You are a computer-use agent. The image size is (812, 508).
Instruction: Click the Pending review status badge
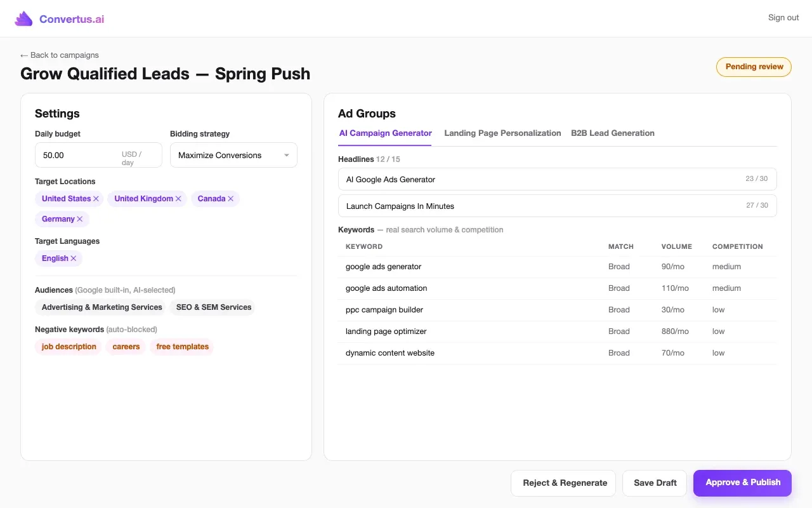(x=754, y=67)
